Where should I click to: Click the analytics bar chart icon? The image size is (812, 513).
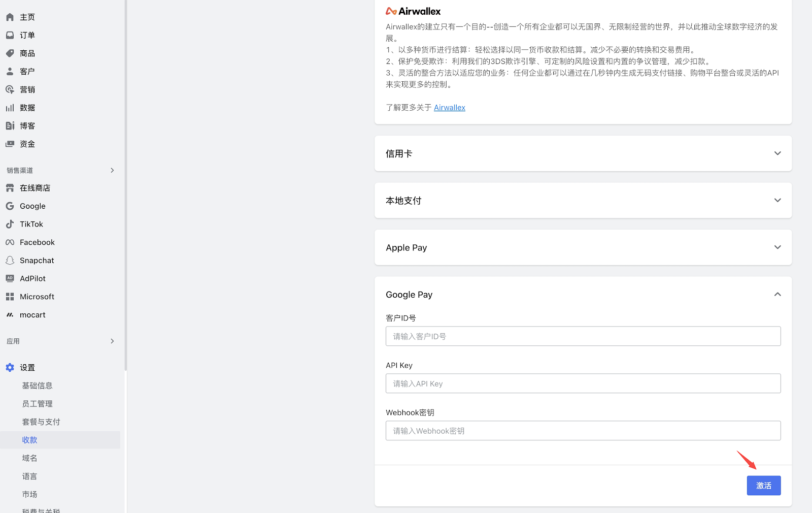[x=10, y=108]
